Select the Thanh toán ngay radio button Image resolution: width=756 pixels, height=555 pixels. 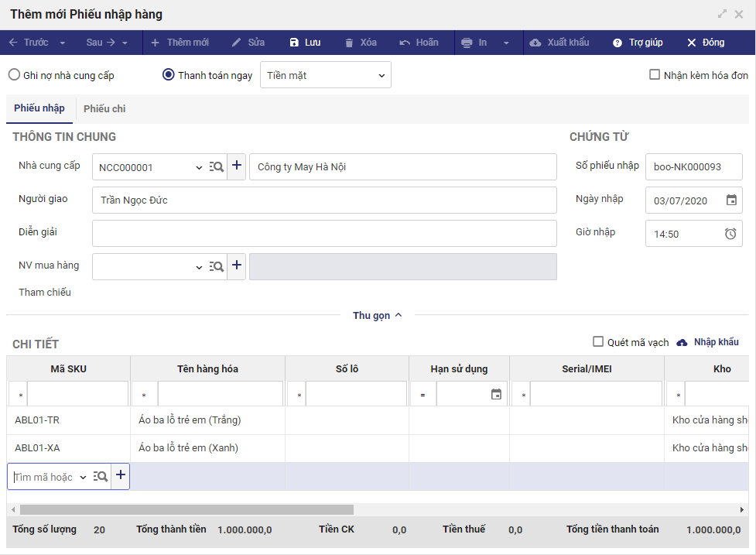(x=169, y=75)
